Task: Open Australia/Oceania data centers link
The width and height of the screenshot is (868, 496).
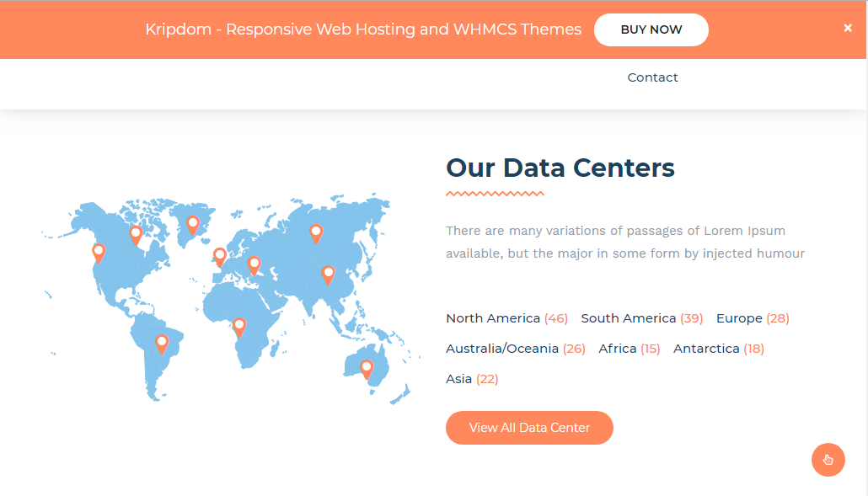Action: pyautogui.click(x=515, y=349)
